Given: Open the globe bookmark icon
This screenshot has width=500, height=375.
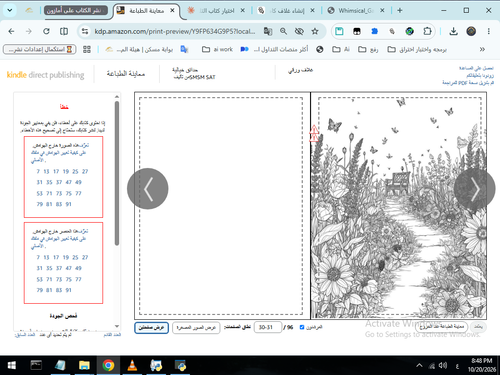Looking at the screenshot, I should click(320, 49).
